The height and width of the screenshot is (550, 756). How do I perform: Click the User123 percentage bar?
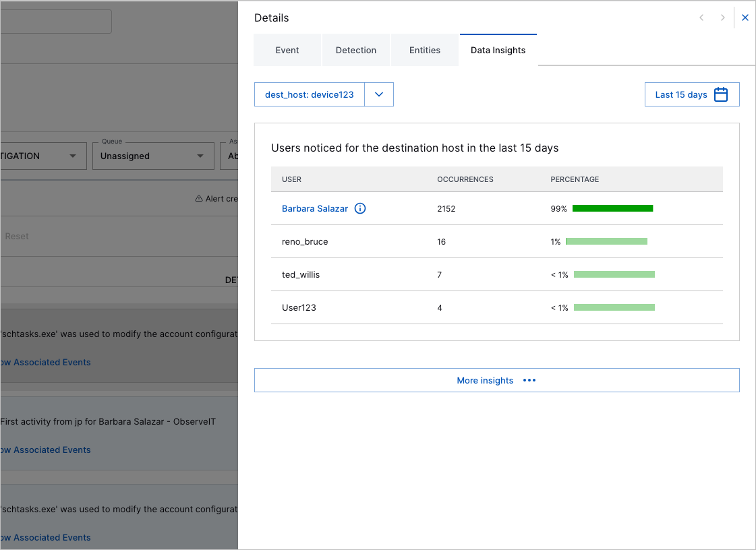click(614, 307)
